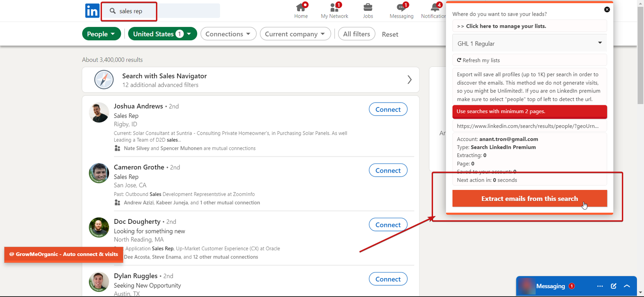
Task: Open All filters panel
Action: [357, 34]
